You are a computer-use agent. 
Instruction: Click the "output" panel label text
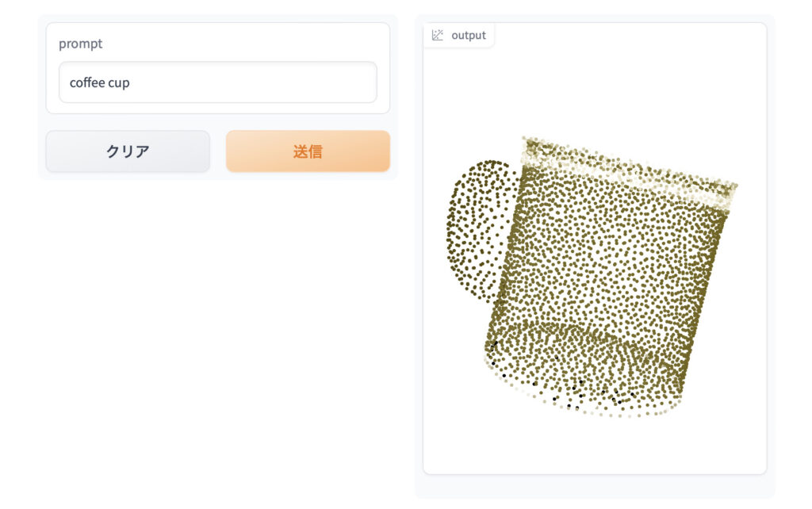pos(469,35)
